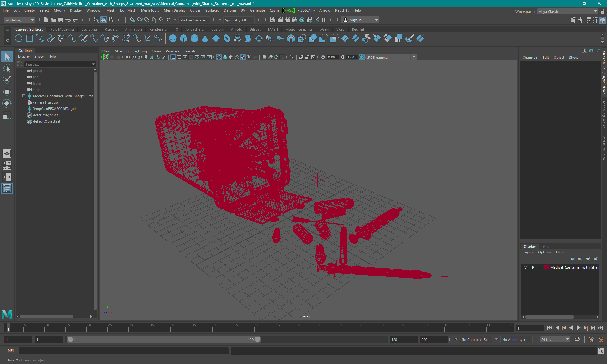
Task: Click the Save Scene icon
Action: coord(61,20)
